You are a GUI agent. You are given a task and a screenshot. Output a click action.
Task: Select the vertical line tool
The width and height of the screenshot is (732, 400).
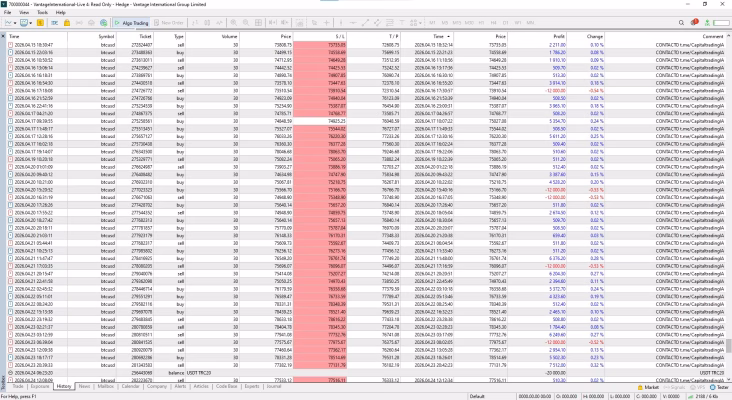tap(341, 22)
